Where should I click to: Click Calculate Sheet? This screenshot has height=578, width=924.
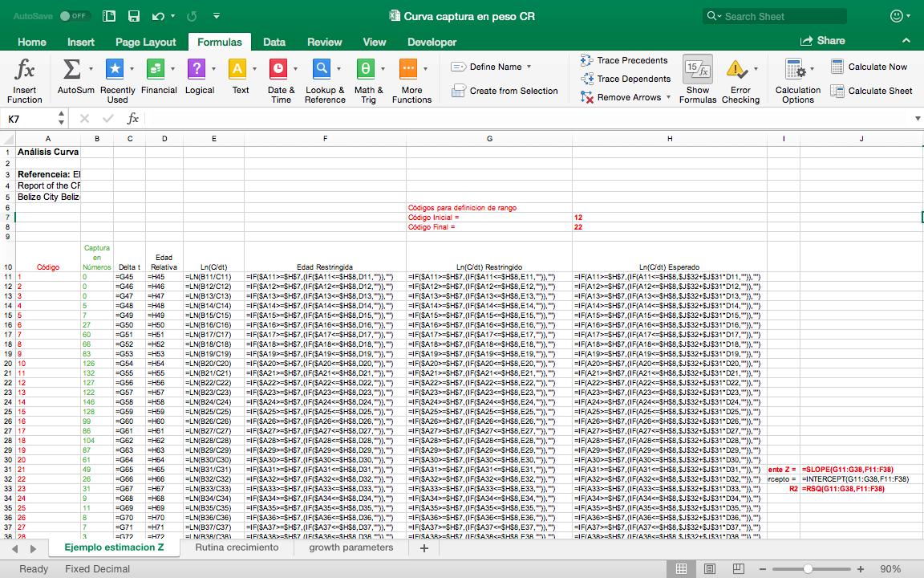tap(872, 91)
